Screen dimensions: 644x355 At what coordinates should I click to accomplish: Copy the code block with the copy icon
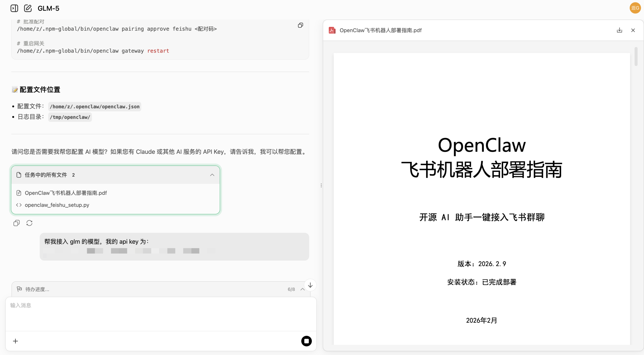(x=300, y=25)
